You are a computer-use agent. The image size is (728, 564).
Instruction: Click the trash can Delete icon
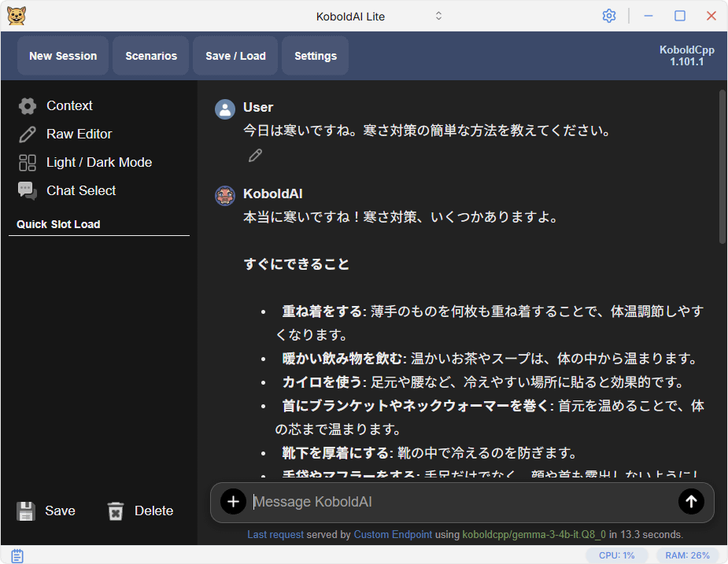116,511
